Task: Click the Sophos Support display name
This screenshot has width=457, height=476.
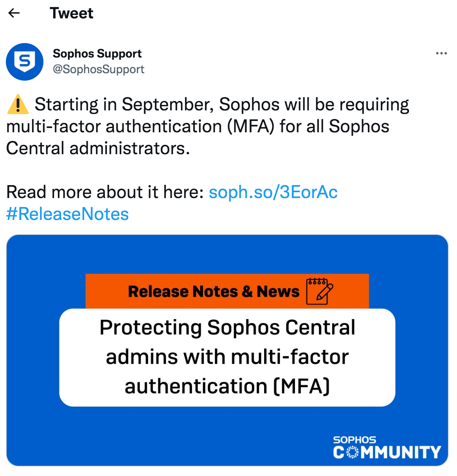Action: point(97,54)
